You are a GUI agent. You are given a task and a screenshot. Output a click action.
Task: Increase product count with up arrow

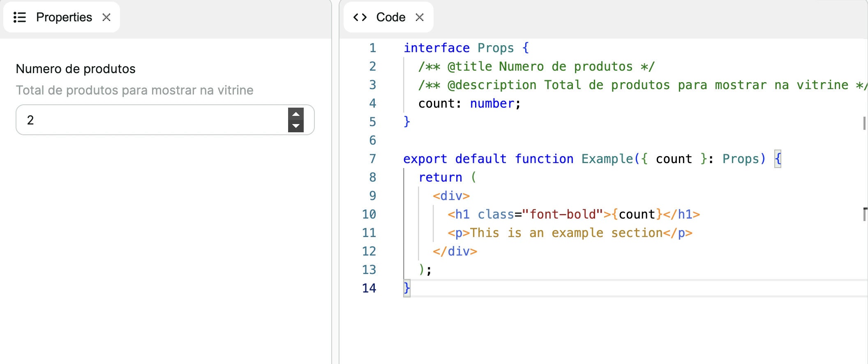coord(295,114)
